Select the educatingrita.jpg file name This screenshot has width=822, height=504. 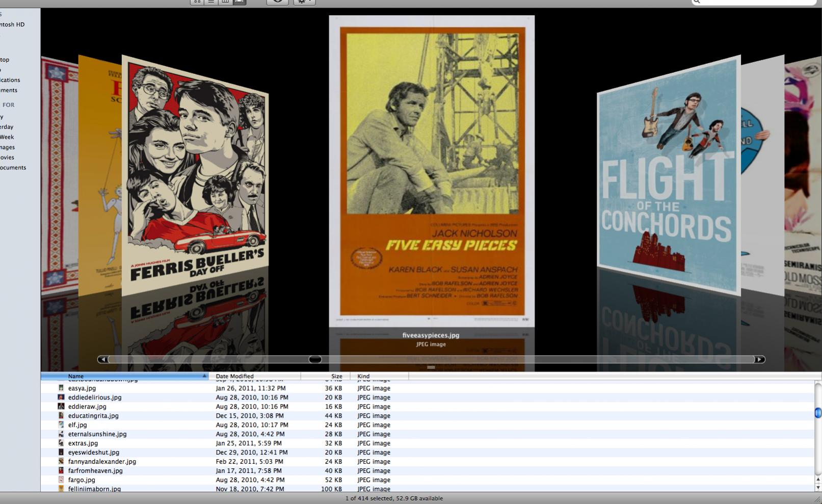point(93,416)
